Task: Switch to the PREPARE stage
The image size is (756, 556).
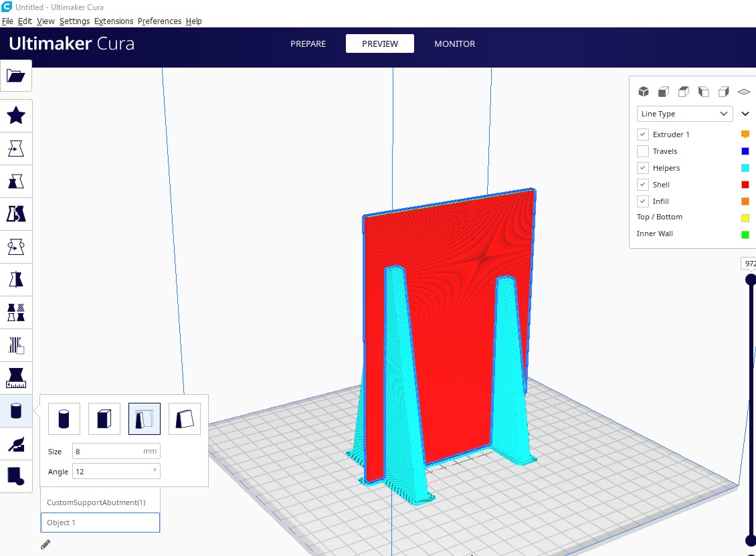Action: point(308,44)
